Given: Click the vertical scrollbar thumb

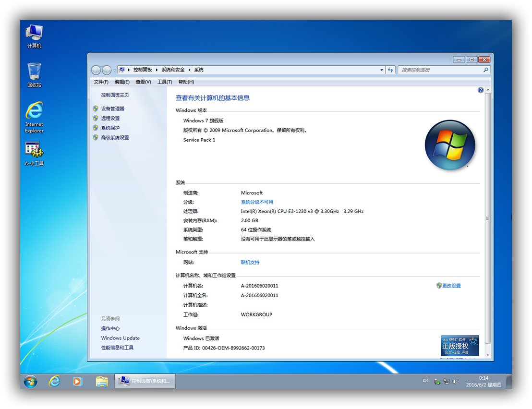Looking at the screenshot, I should 488,218.
